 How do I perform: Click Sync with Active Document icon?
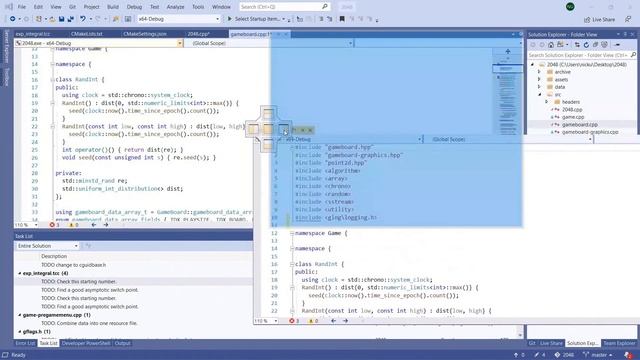click(x=577, y=44)
